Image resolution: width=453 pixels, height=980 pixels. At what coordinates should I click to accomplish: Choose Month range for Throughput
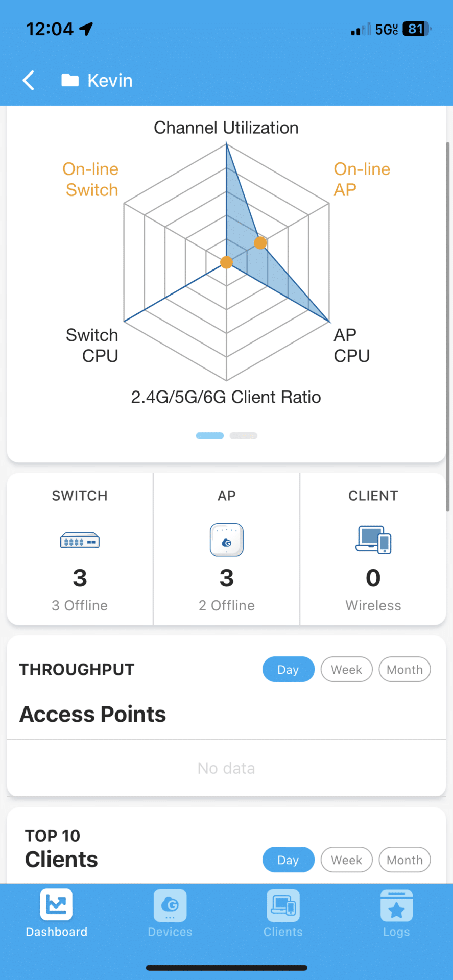pos(405,669)
